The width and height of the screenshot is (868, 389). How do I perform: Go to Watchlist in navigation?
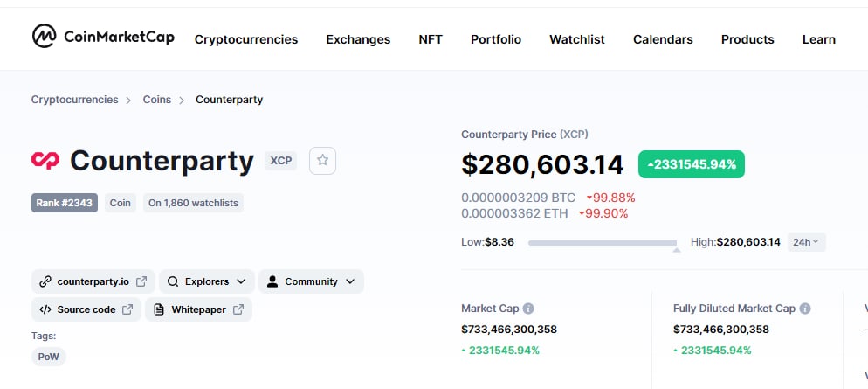pos(577,39)
